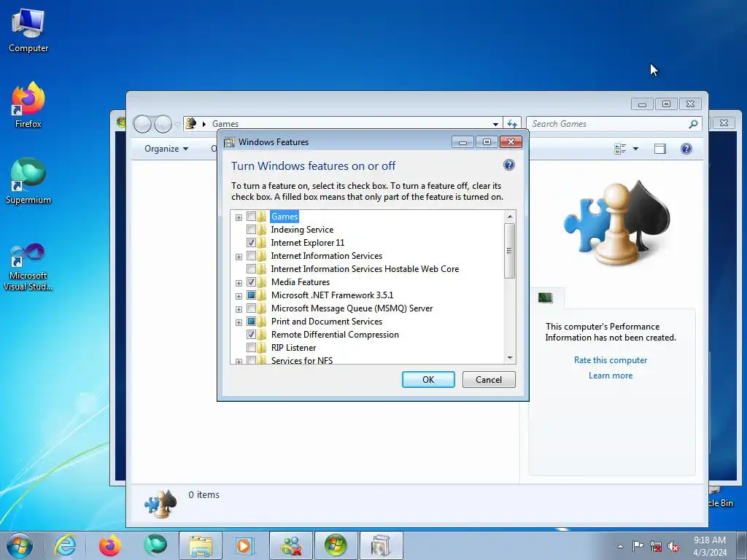This screenshot has width=747, height=560.
Task: Open Supermium from the taskbar
Action: pyautogui.click(x=155, y=545)
